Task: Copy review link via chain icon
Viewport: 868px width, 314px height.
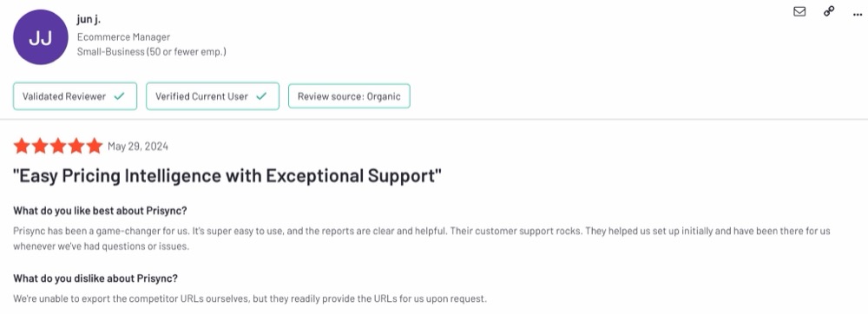Action: point(829,11)
